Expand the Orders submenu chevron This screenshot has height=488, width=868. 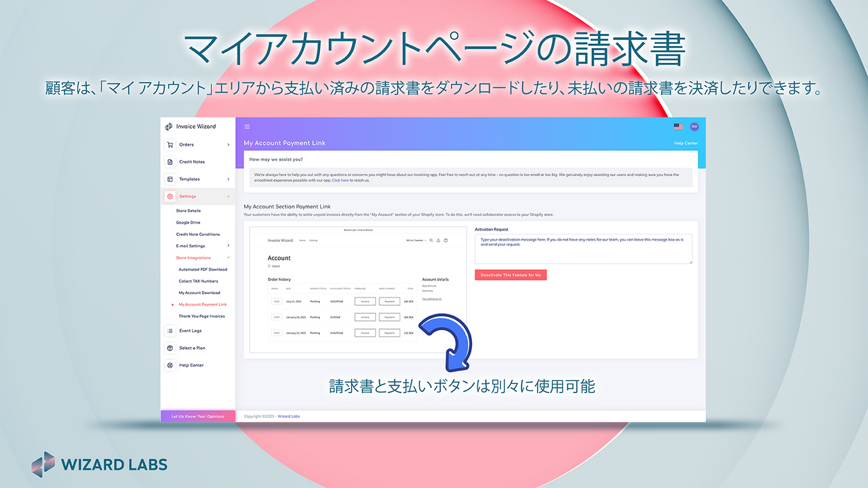(229, 144)
